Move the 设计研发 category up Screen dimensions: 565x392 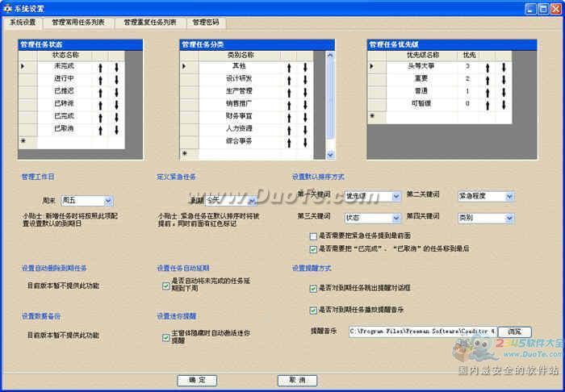click(289, 79)
